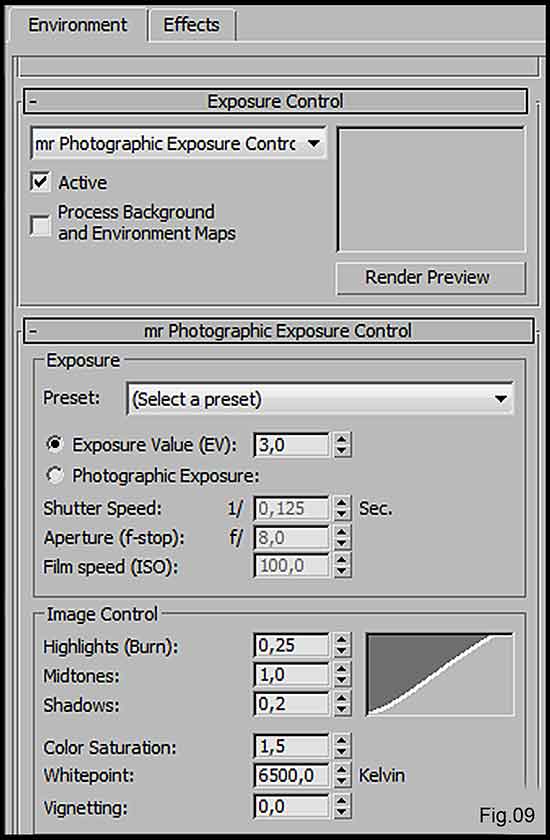The height and width of the screenshot is (840, 550).
Task: Switch to the Environment tab
Action: 78,25
